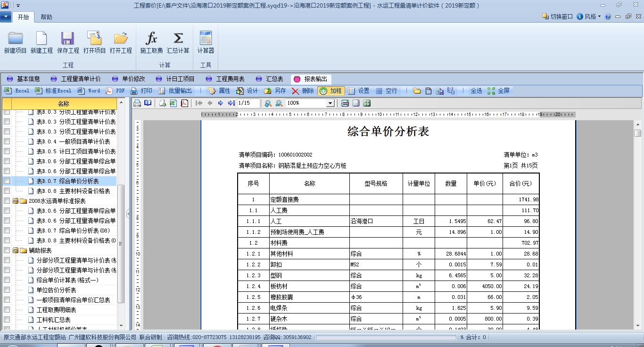Collapse the 辅助报表 folder node
The height and width of the screenshot is (347, 644).
16,250
